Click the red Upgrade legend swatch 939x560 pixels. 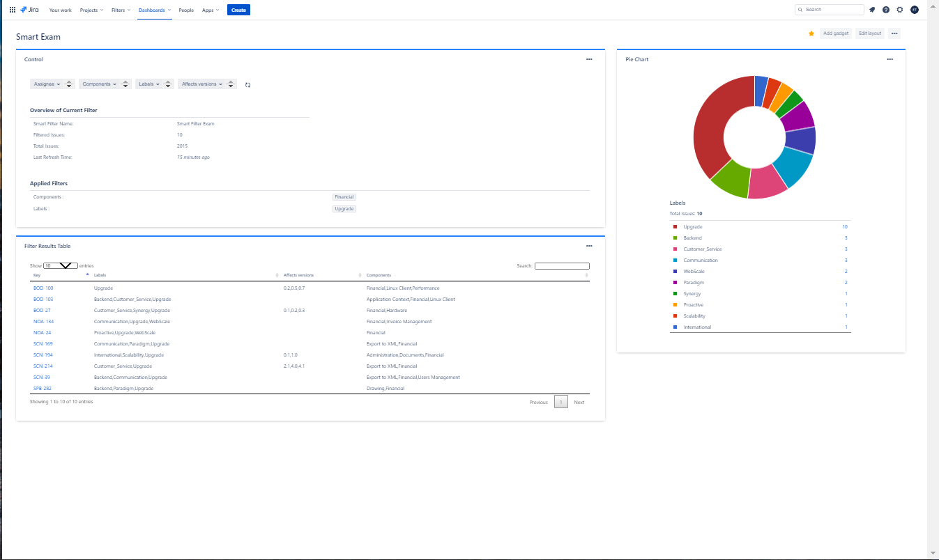point(675,227)
